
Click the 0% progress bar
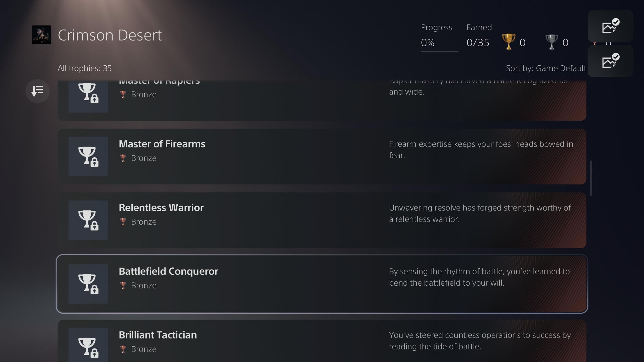coord(439,51)
